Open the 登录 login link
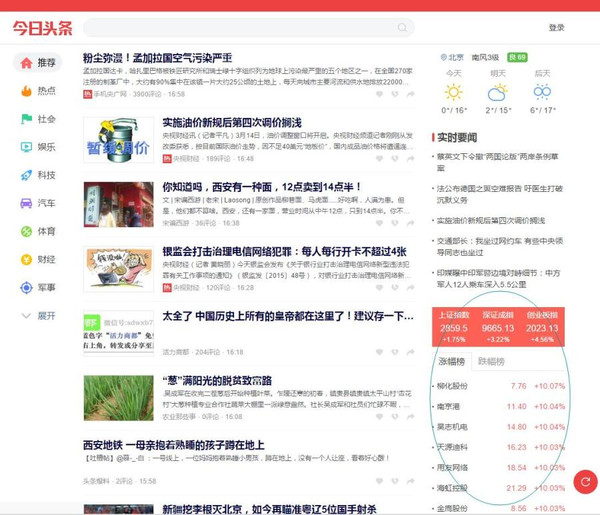Screen dimensions: 600x515 click(x=556, y=28)
